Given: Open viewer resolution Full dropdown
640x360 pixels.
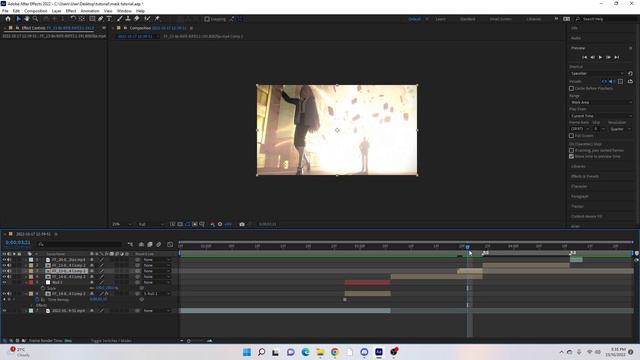Looking at the screenshot, I should click(151, 224).
